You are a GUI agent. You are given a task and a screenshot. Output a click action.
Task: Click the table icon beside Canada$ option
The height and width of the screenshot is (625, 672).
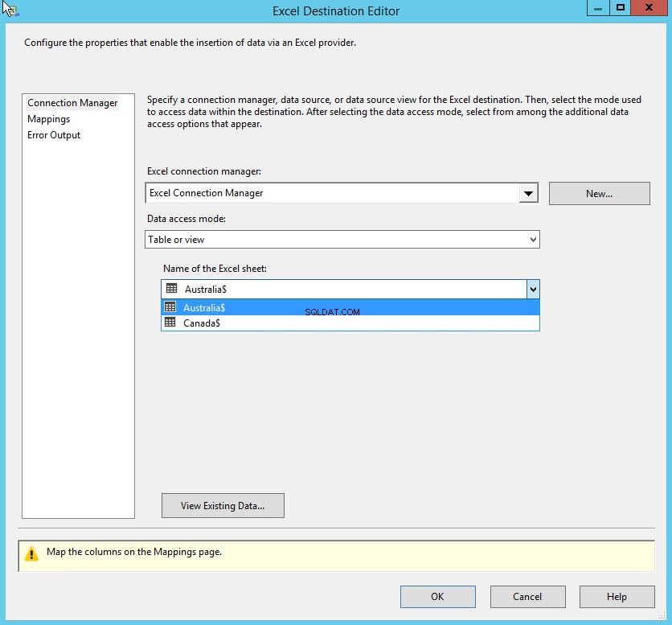pos(170,322)
